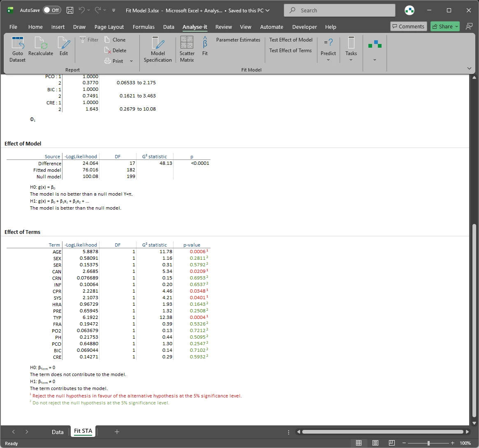Click inside the Search box
The image size is (479, 448).
pyautogui.click(x=339, y=10)
